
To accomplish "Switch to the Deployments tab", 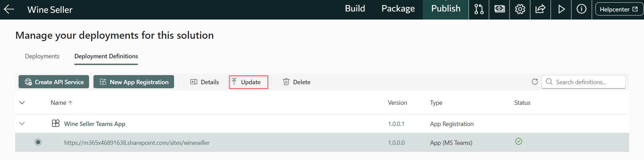I will [x=42, y=56].
